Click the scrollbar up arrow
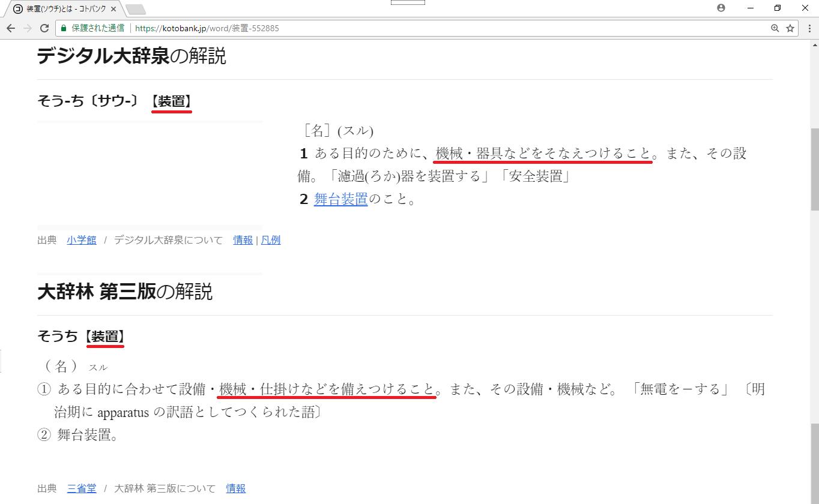This screenshot has height=504, width=819. pyautogui.click(x=814, y=44)
